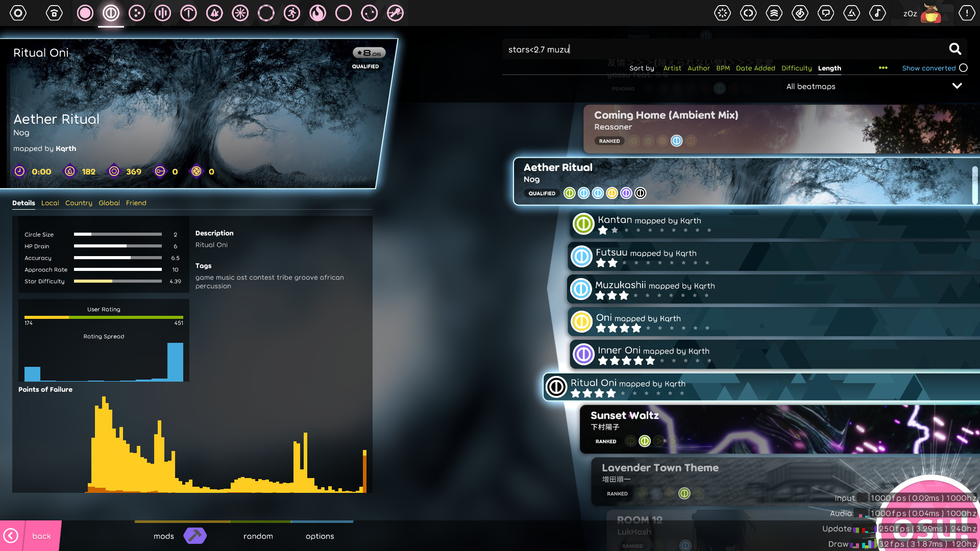Select the Ritual Oni difficulty row
The width and height of the screenshot is (980, 551).
point(762,387)
